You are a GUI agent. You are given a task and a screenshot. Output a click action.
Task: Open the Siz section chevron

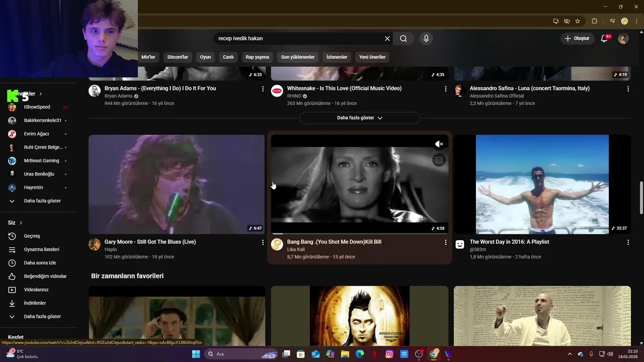pyautogui.click(x=21, y=223)
